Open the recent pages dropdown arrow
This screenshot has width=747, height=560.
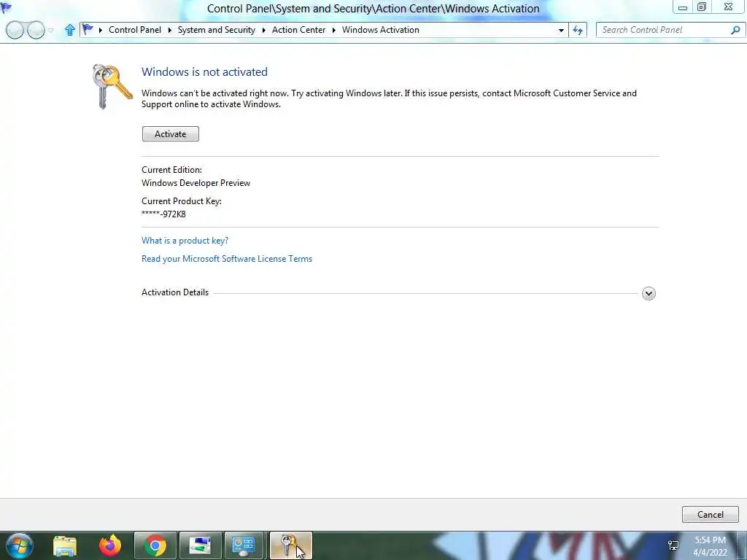51,31
